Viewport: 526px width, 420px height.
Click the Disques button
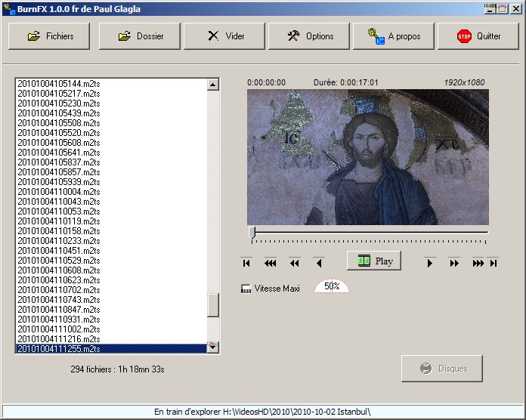(x=442, y=369)
